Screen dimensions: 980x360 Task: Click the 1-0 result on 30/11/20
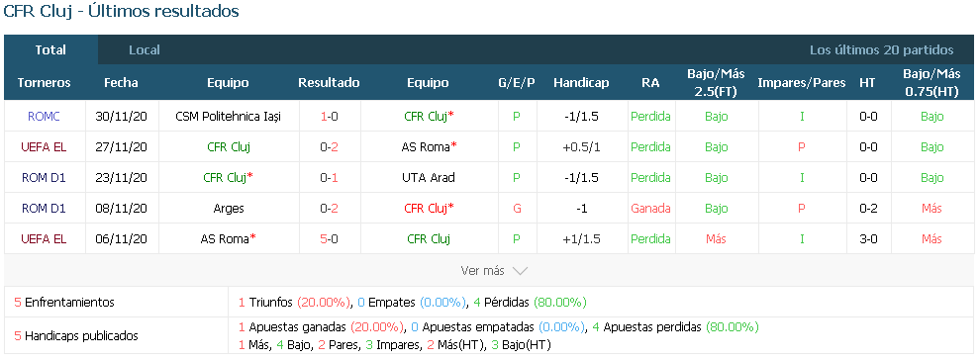[x=329, y=117]
